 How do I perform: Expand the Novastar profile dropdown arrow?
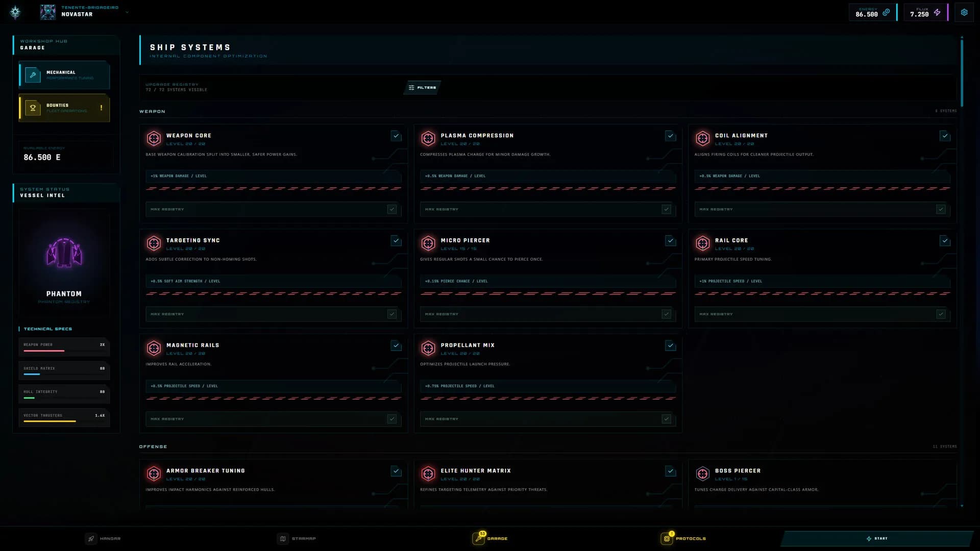127,12
